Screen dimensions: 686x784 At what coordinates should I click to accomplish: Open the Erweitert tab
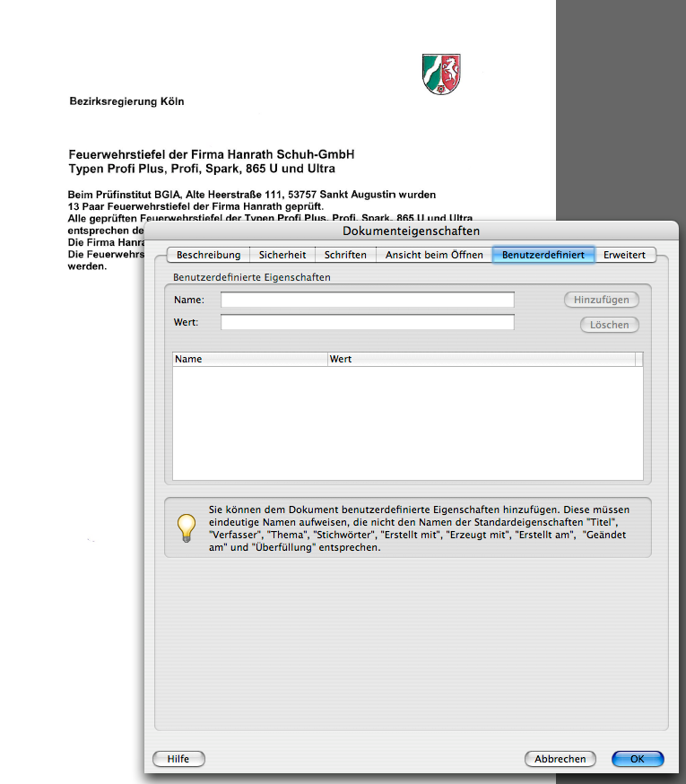[x=624, y=255]
